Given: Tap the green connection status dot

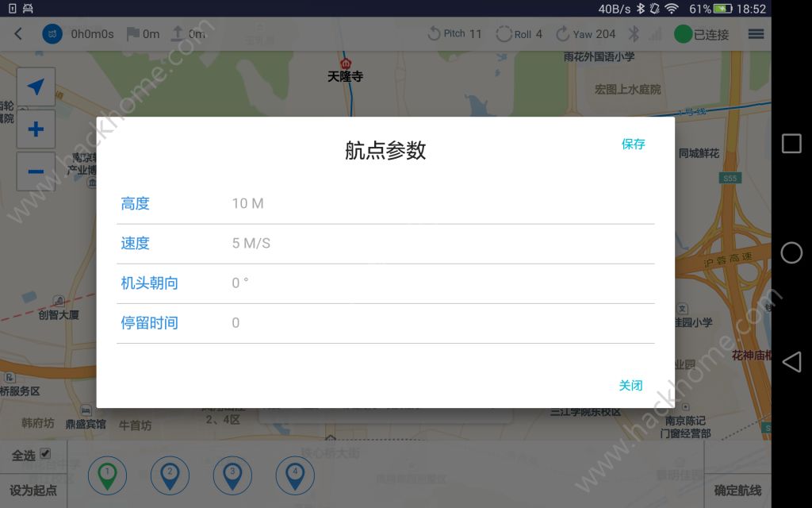Looking at the screenshot, I should [x=683, y=34].
